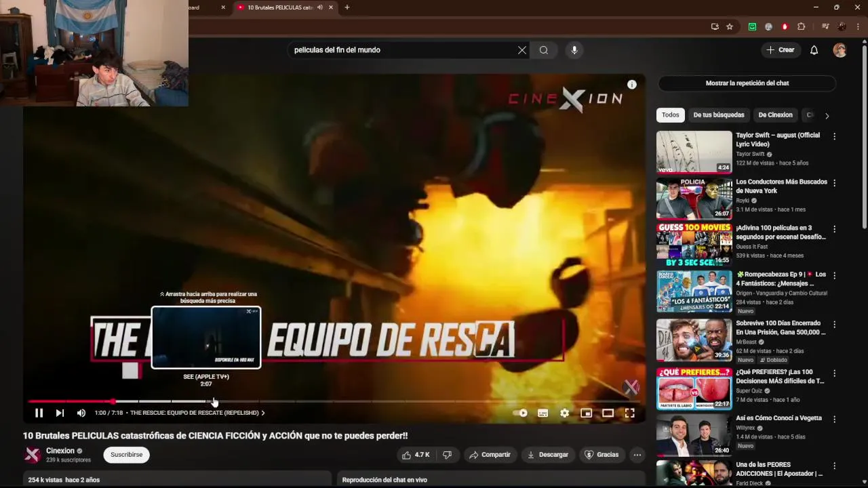Open 'Sobrevive 100 Días Encerrado' MrBeast video title
This screenshot has width=868, height=488.
click(x=781, y=328)
